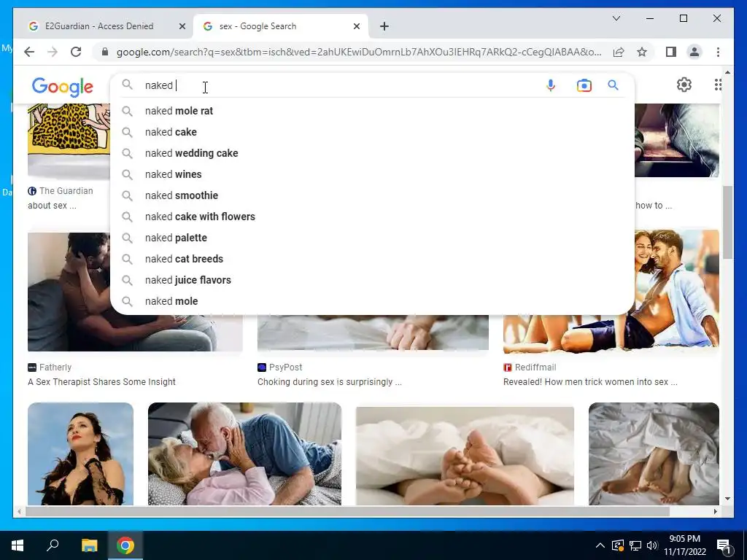Open Choking during sex is surprisingly result

click(x=329, y=382)
